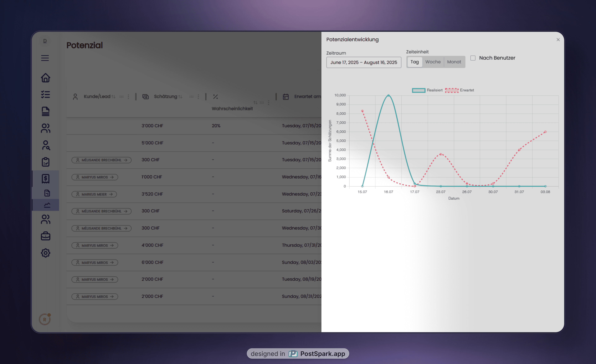Open the hamburger menu in sidebar

click(x=45, y=58)
